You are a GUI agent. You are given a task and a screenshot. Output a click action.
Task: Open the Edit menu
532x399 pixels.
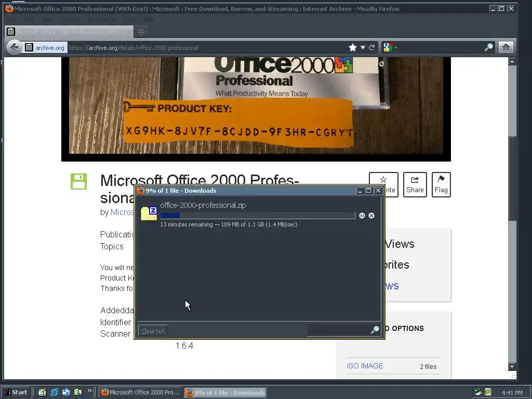click(29, 19)
